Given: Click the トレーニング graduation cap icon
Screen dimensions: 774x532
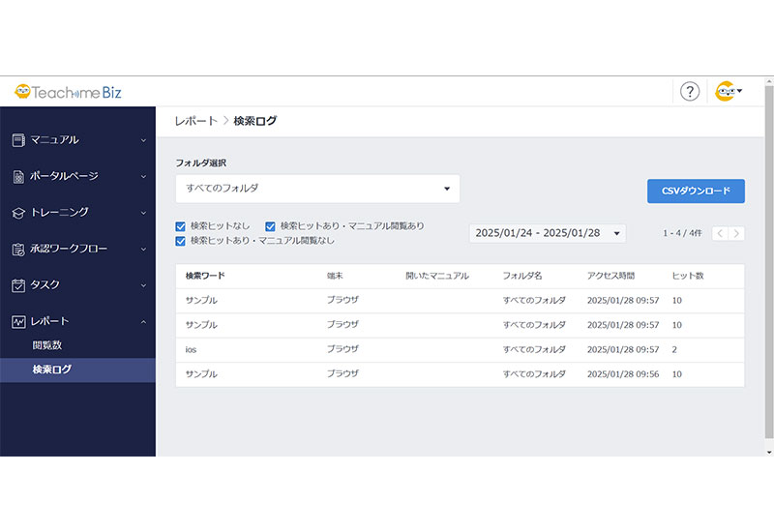Looking at the screenshot, I should (17, 213).
